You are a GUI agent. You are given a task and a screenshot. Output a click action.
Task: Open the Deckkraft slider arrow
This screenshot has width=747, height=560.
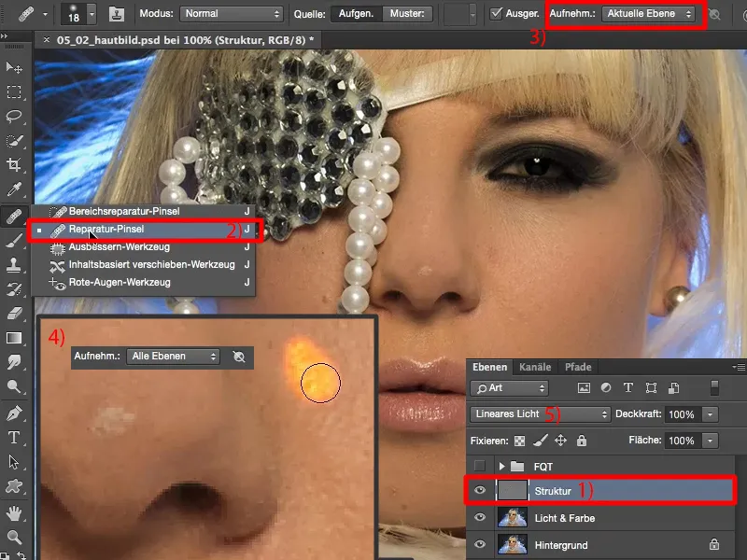pos(710,414)
